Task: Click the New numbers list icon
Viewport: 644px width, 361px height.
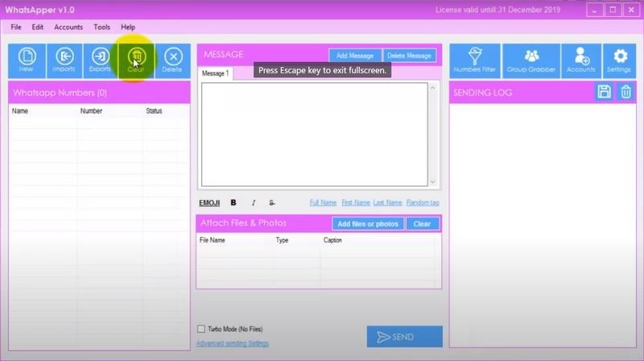Action: click(x=27, y=61)
